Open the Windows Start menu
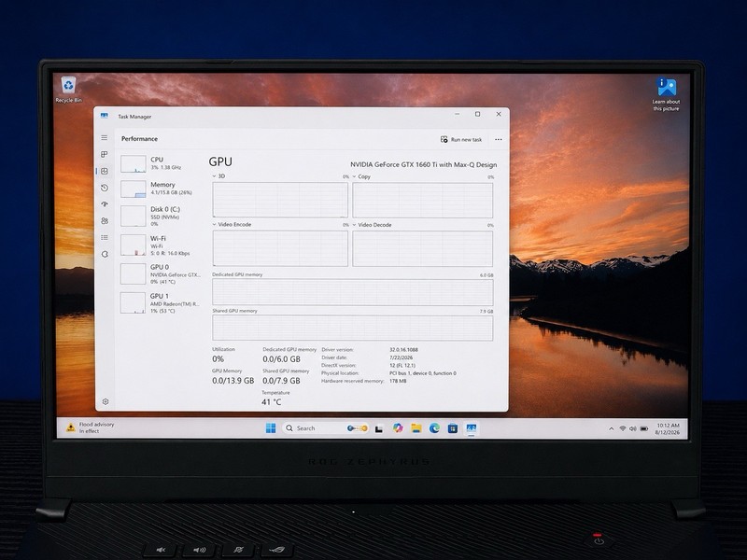Screen dimensions: 747x560 pyautogui.click(x=271, y=428)
